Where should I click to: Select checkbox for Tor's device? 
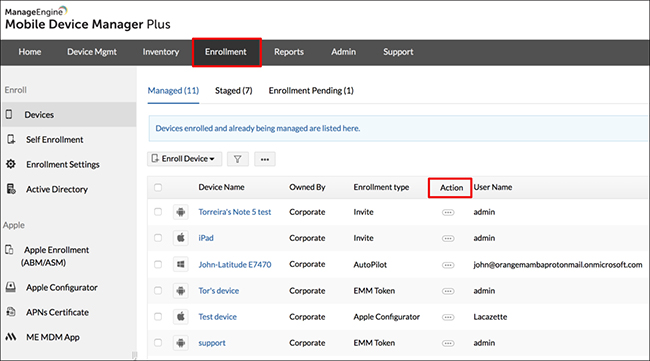[158, 291]
